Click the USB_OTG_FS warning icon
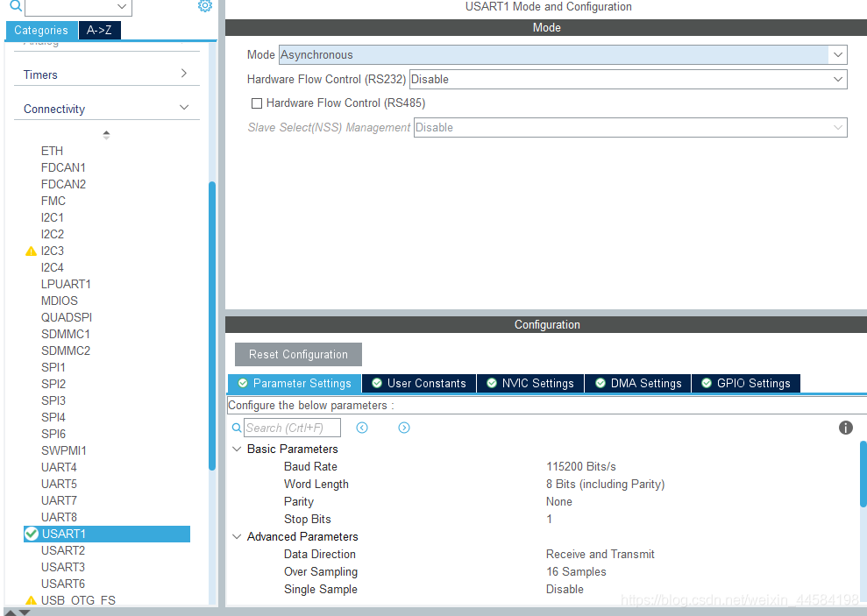Image resolution: width=867 pixels, height=616 pixels. click(x=31, y=600)
